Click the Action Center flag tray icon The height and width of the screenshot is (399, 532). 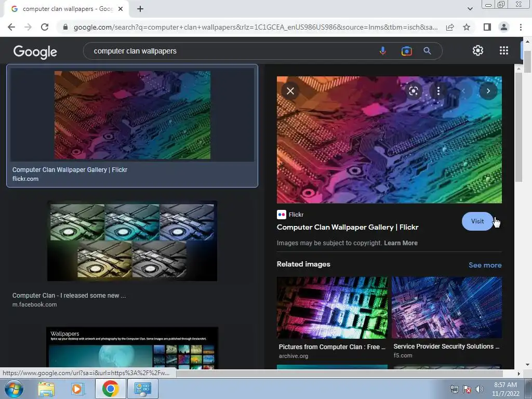click(x=467, y=389)
